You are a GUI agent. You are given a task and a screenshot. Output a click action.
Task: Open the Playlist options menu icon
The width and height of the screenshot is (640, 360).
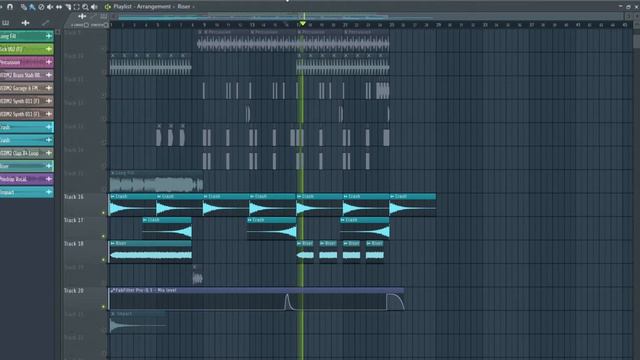pyautogui.click(x=108, y=7)
